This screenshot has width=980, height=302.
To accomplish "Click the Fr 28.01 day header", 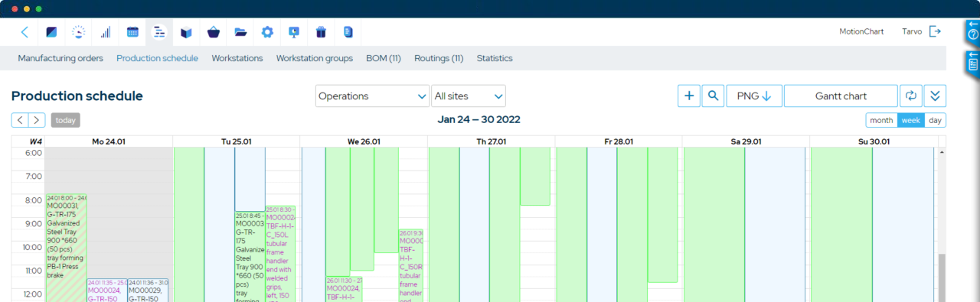I will pos(618,141).
